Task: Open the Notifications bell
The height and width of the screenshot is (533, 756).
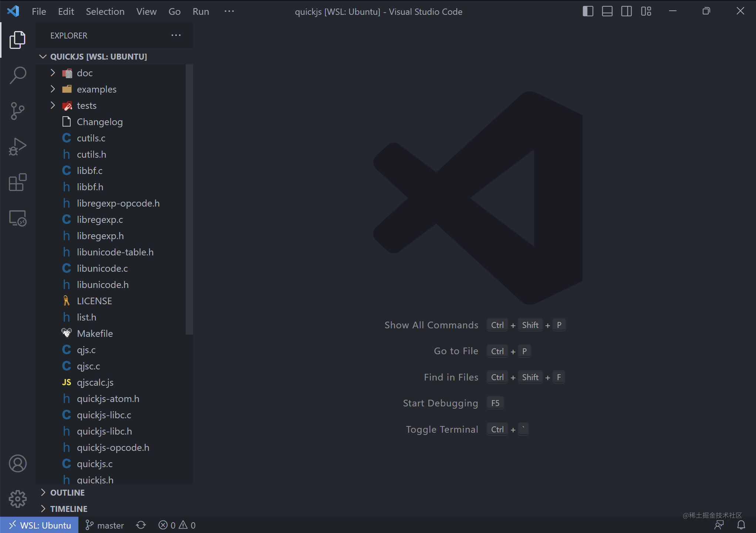Action: 741,525
